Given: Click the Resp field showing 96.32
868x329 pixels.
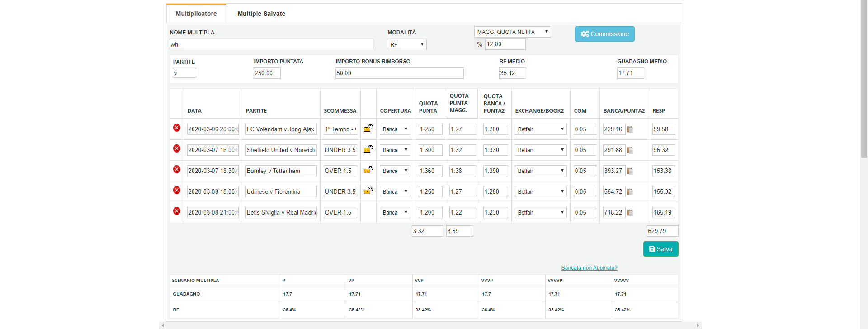Looking at the screenshot, I should (x=664, y=150).
